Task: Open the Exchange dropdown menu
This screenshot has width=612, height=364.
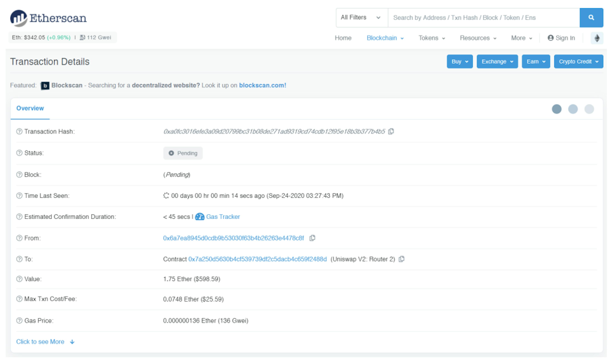Action: [497, 62]
